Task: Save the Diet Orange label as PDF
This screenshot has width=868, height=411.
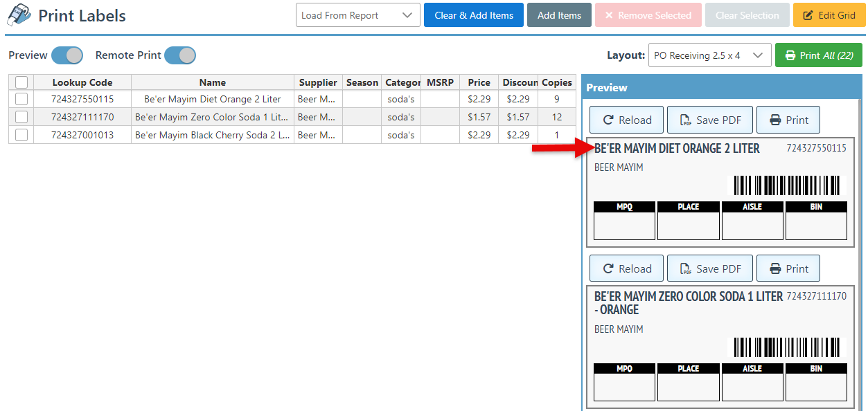Action: 709,120
